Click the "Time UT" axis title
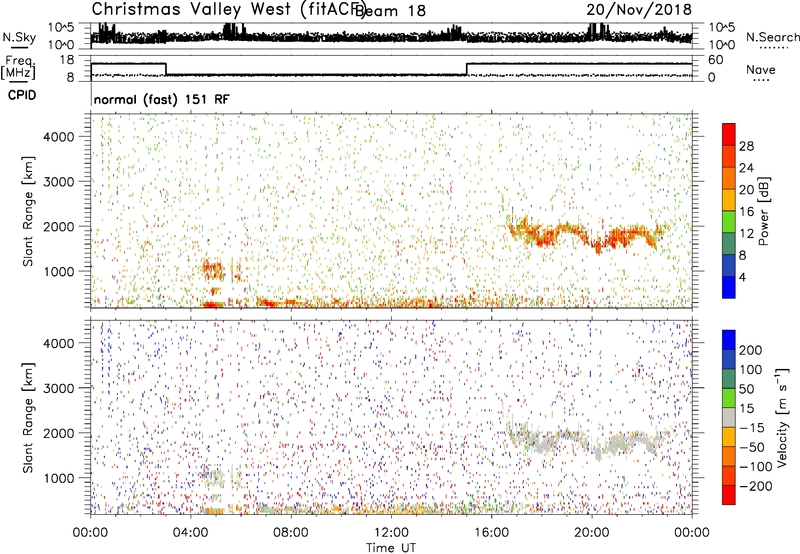This screenshot has width=800, height=554. (391, 547)
